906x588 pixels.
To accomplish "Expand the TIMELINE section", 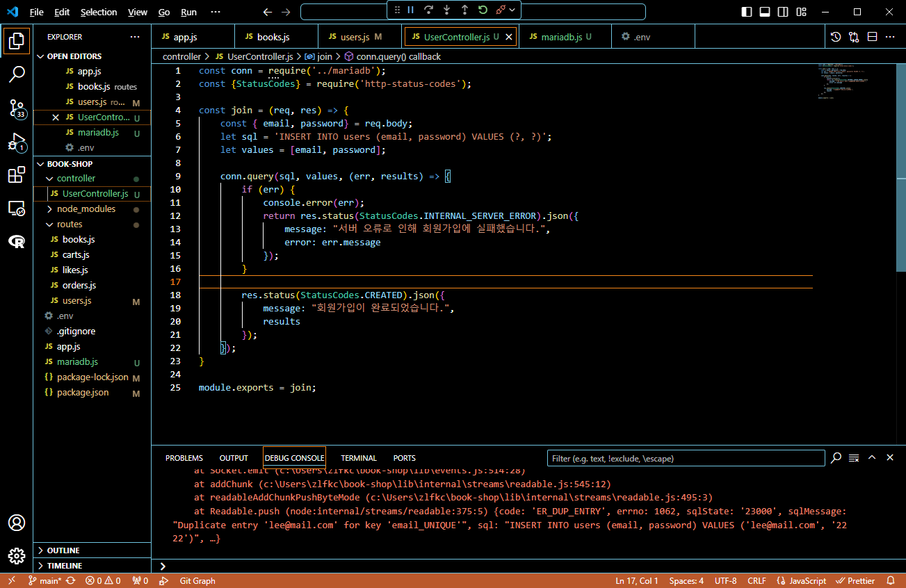I will (x=92, y=566).
